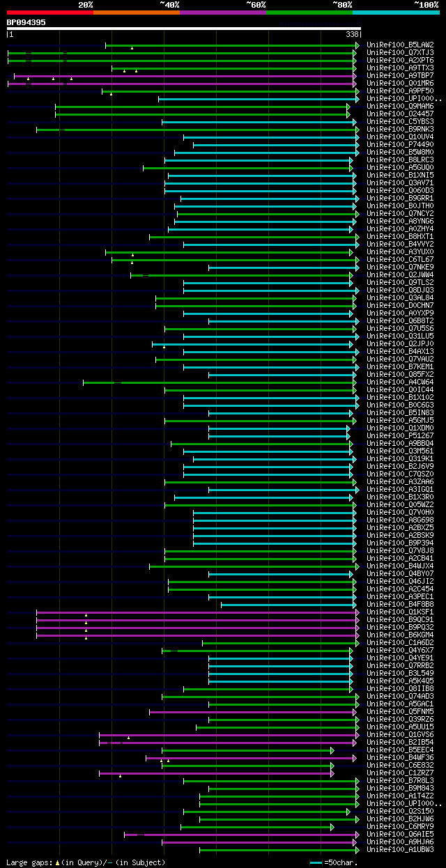Viewport: 446px width, 868px height.
Task: Select the UniRef100_D0CHN7 label
Action: click(x=400, y=306)
